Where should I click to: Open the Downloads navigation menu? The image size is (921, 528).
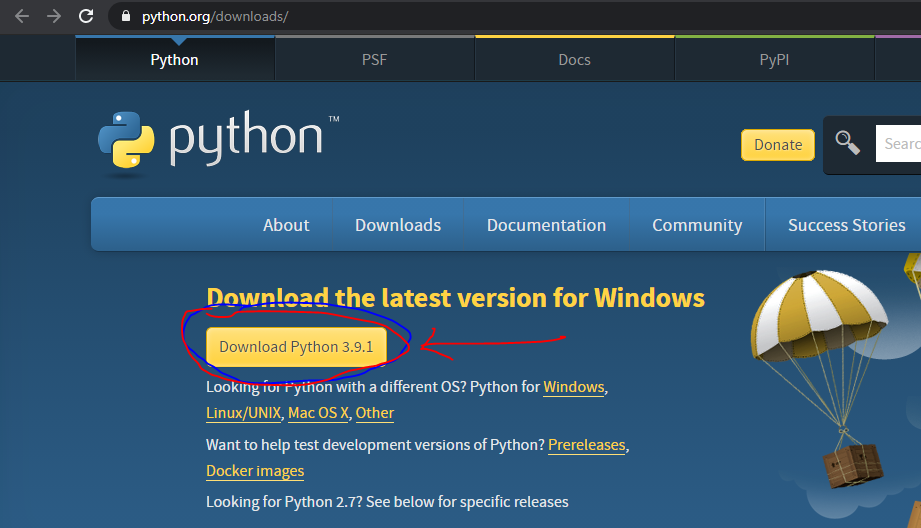tap(398, 225)
